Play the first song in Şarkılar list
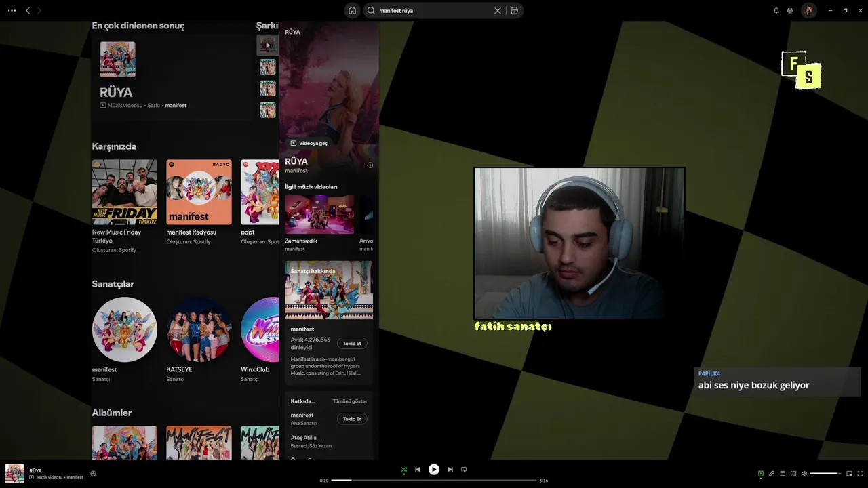Viewport: 868px width, 488px height. coord(267,45)
